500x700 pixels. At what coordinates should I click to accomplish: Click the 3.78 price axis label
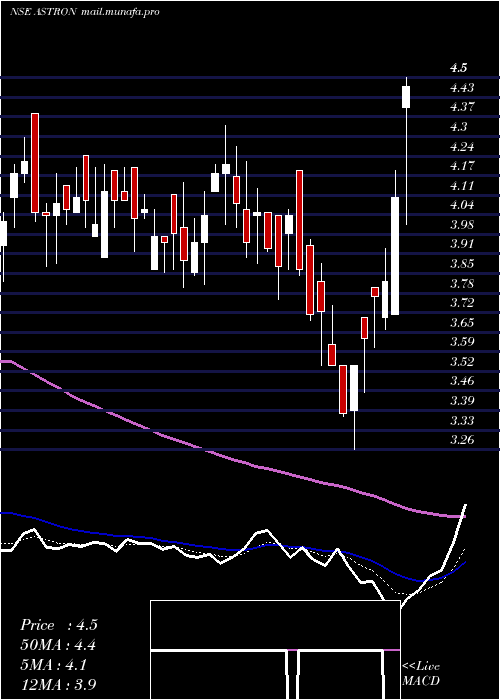click(x=462, y=283)
